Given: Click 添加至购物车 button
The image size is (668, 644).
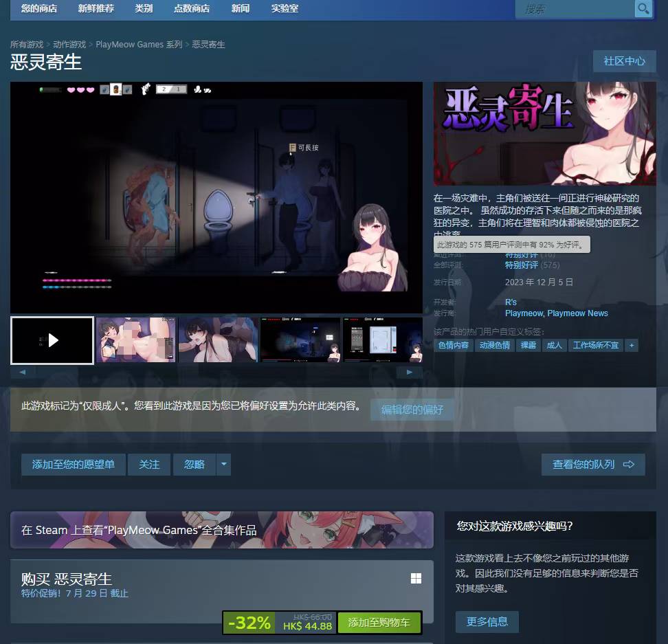Looking at the screenshot, I should [379, 623].
